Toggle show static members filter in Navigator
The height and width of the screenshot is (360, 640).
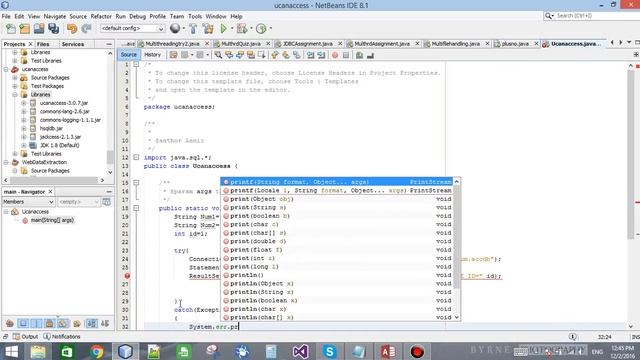(36, 324)
